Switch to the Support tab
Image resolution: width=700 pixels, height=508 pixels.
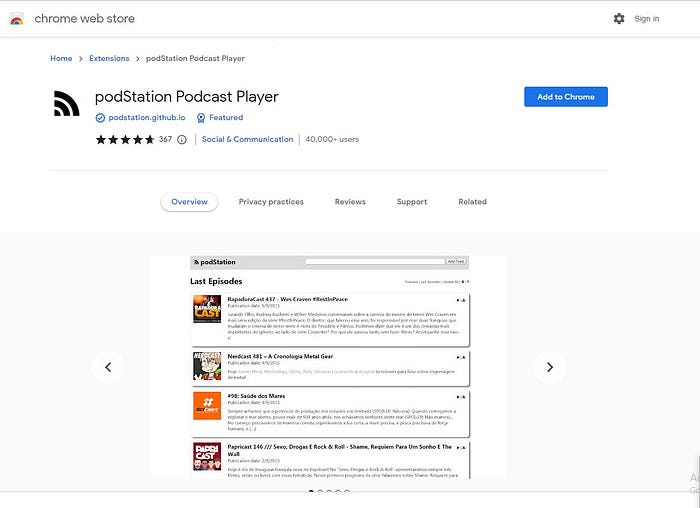pos(412,202)
